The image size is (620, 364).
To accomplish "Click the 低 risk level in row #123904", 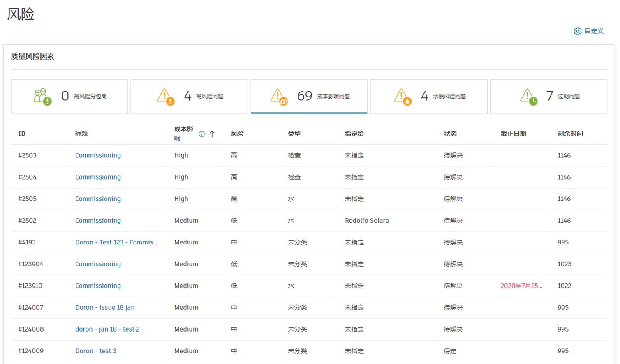I will click(x=234, y=264).
